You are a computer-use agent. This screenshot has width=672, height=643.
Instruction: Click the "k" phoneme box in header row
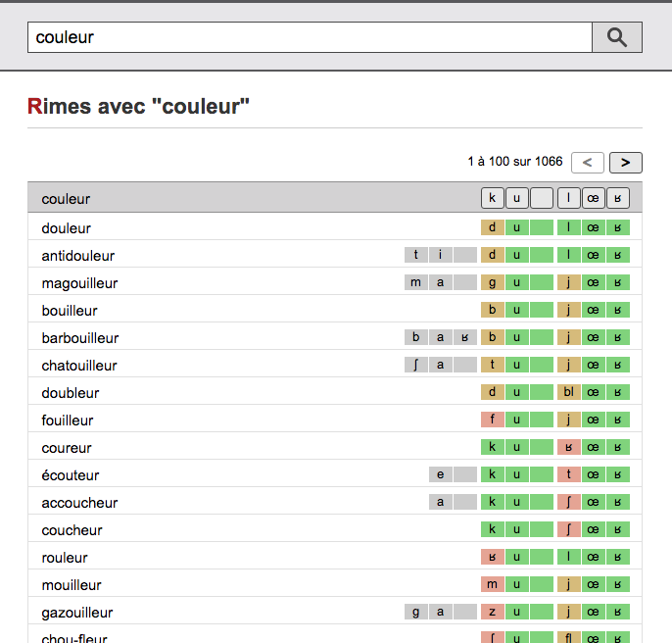coord(493,198)
